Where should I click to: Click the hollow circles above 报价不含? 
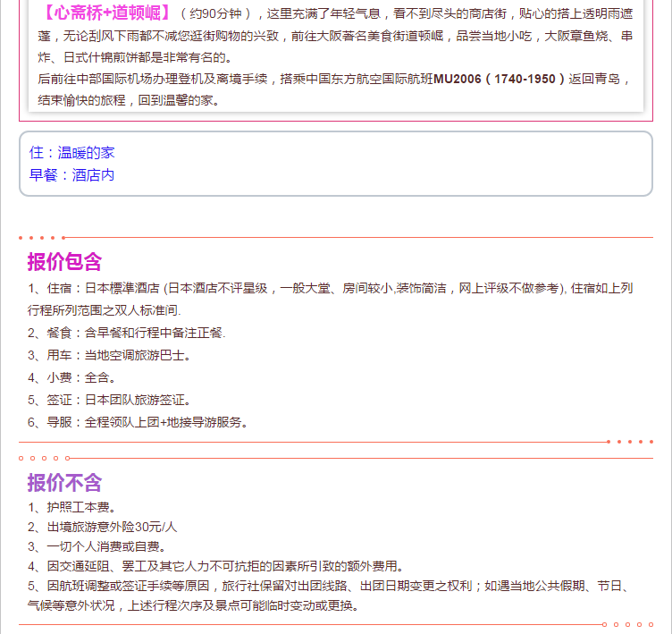click(x=43, y=458)
